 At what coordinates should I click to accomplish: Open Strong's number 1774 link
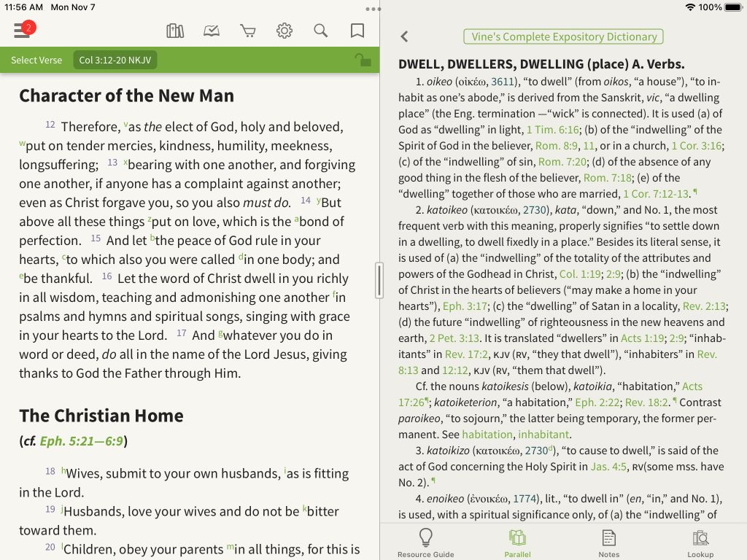tap(525, 499)
